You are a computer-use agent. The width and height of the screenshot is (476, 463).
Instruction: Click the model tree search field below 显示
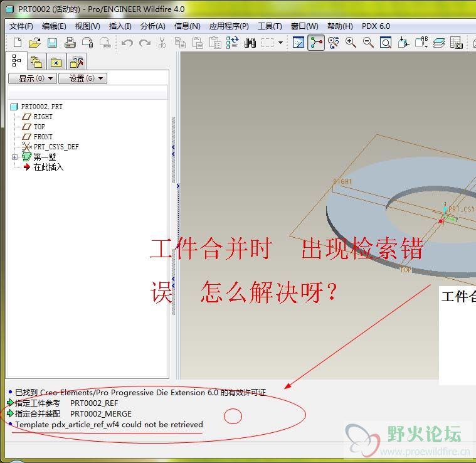[87, 92]
